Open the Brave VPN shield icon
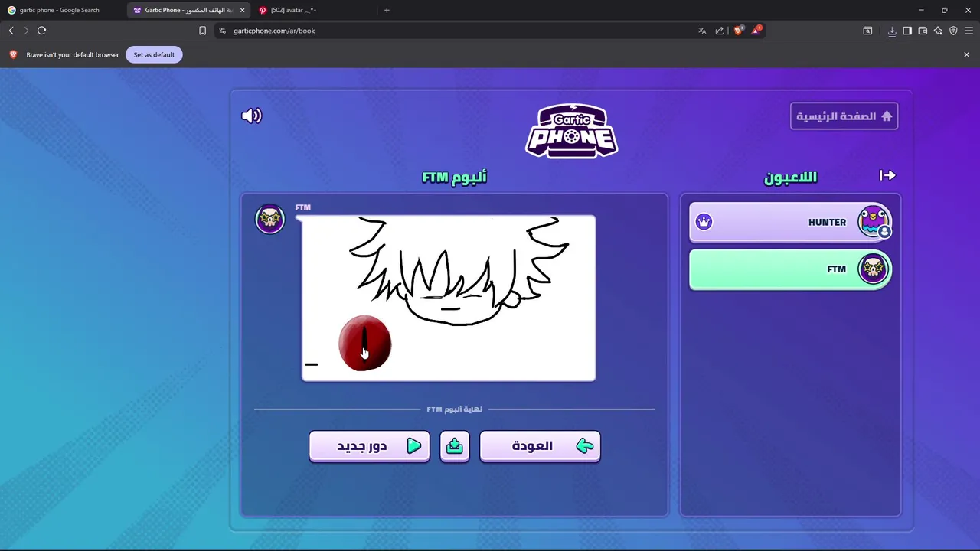 [x=953, y=31]
